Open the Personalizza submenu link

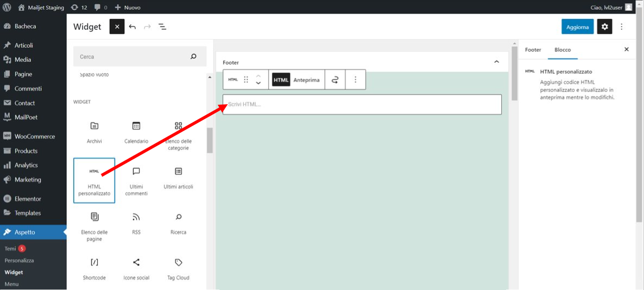(20, 261)
